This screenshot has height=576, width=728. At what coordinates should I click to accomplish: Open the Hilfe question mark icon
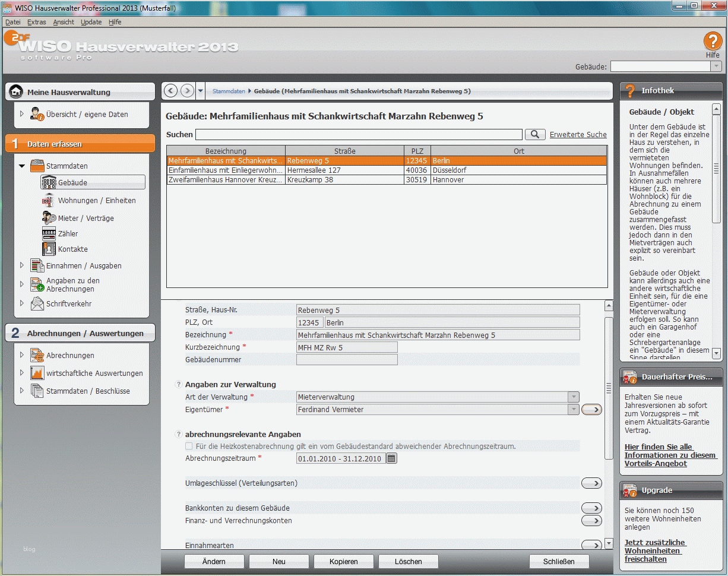tap(713, 41)
